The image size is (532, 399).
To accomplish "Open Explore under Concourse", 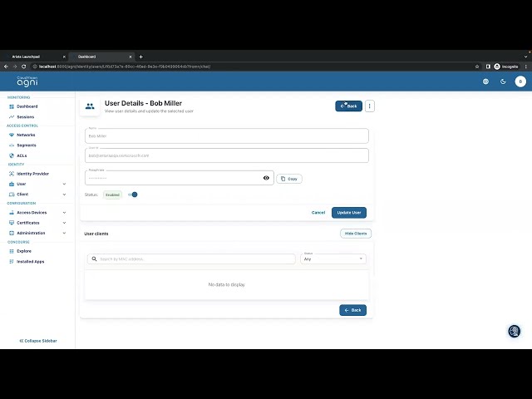I will [24, 251].
